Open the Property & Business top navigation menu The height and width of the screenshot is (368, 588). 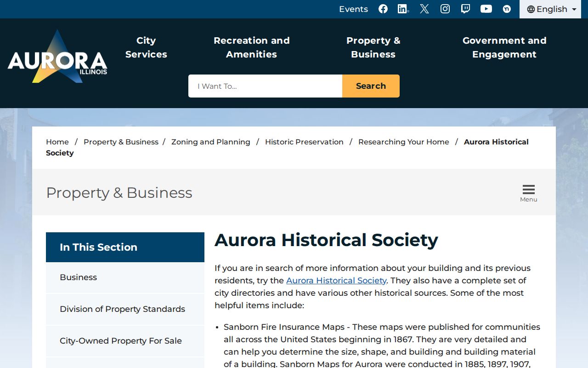[373, 47]
